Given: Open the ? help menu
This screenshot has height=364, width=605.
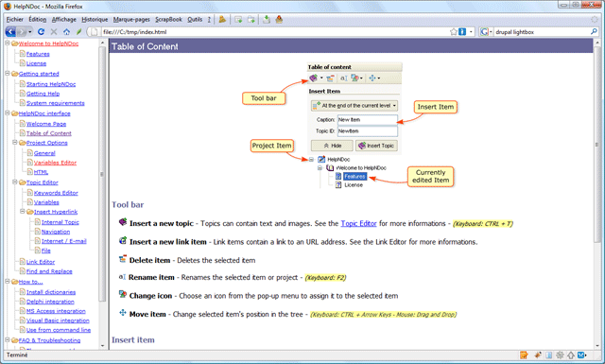Looking at the screenshot, I should pos(209,19).
